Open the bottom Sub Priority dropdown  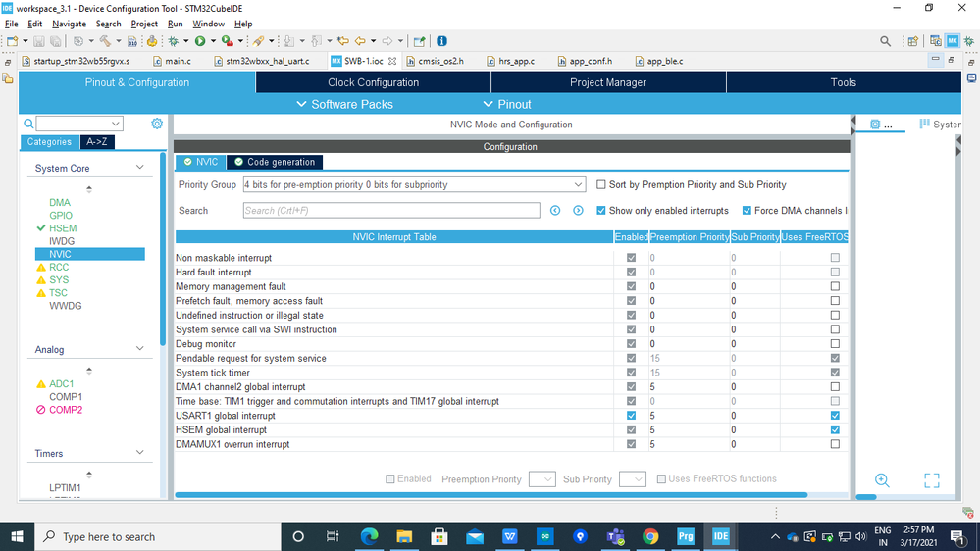(x=632, y=479)
